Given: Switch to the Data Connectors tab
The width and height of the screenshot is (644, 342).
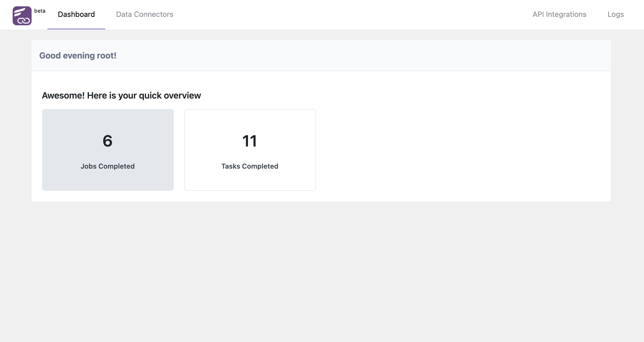Looking at the screenshot, I should coord(145,14).
